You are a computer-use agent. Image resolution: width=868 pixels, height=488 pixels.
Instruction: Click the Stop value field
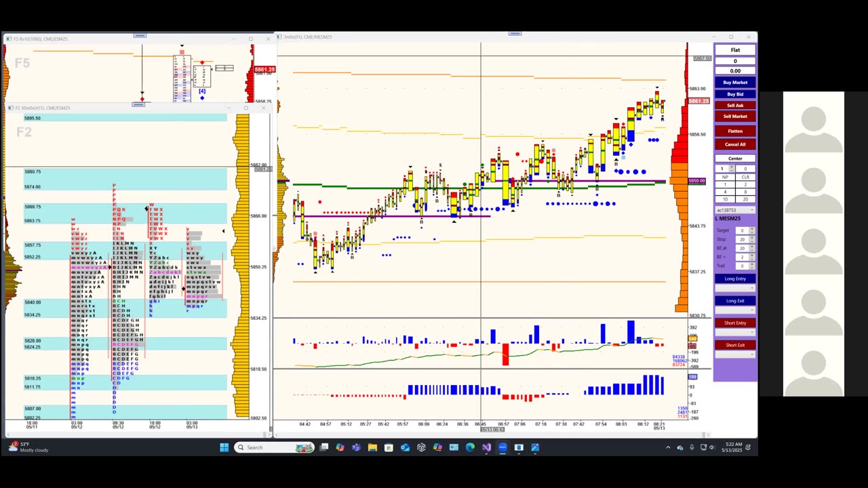[742, 239]
